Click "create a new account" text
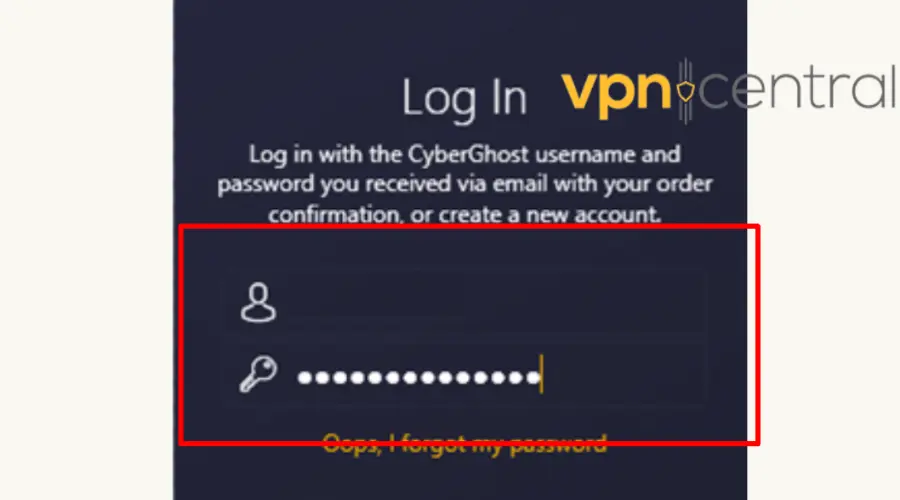This screenshot has width=900, height=500. 549,214
